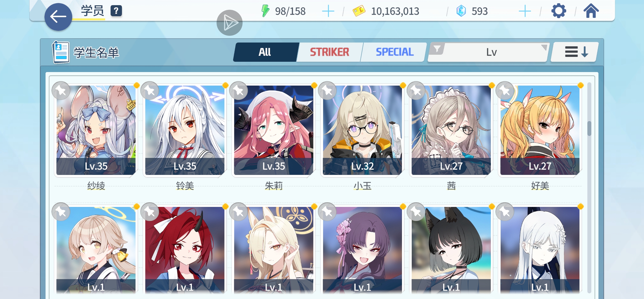The width and height of the screenshot is (644, 299).
Task: Select the All tab
Action: (x=265, y=52)
